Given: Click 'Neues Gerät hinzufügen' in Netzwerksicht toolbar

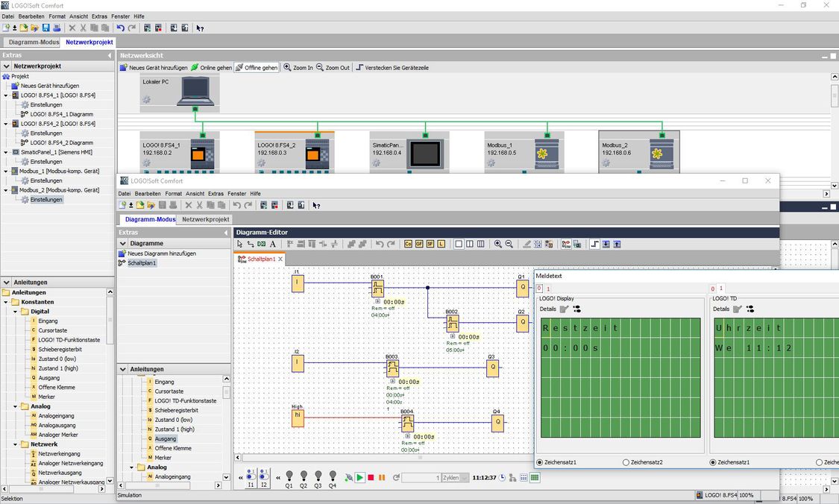Looking at the screenshot, I should coord(154,68).
